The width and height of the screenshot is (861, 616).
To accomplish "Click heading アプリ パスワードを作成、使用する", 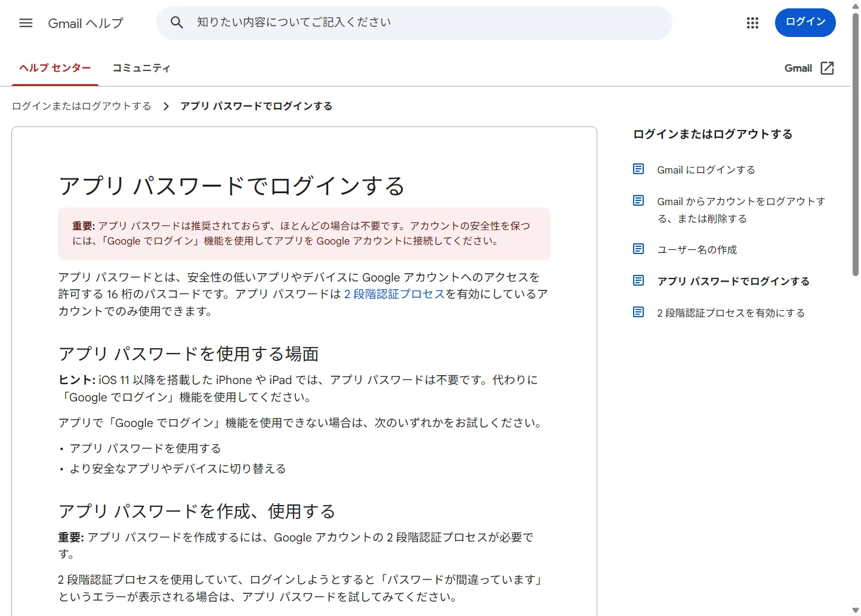I will (x=197, y=511).
